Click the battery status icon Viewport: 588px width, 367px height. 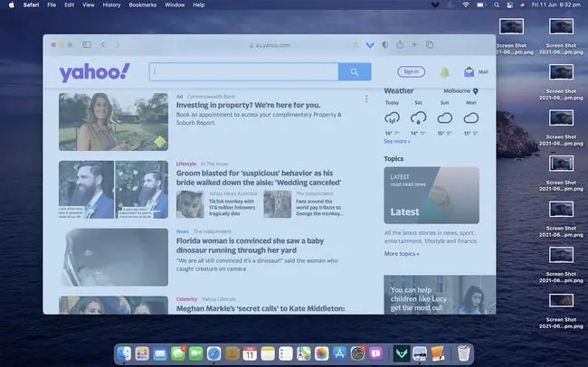click(x=481, y=5)
